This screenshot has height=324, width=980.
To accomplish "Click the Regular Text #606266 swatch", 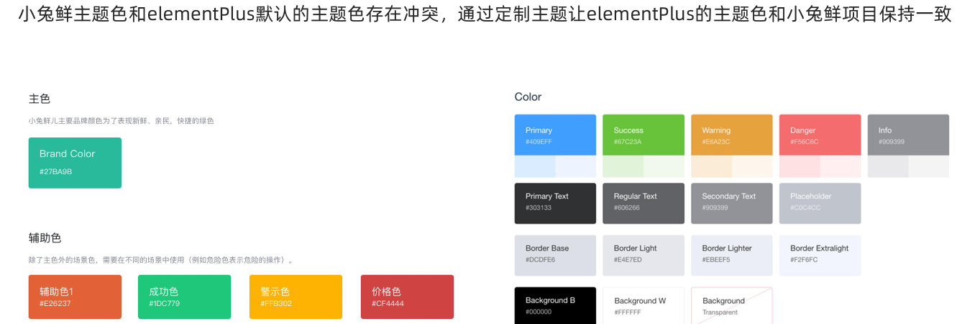I will [644, 203].
